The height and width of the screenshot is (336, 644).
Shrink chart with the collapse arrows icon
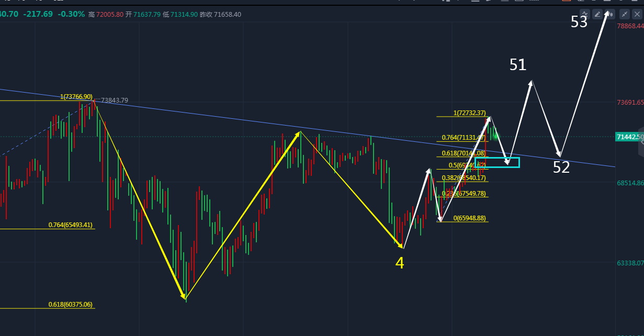625,14
